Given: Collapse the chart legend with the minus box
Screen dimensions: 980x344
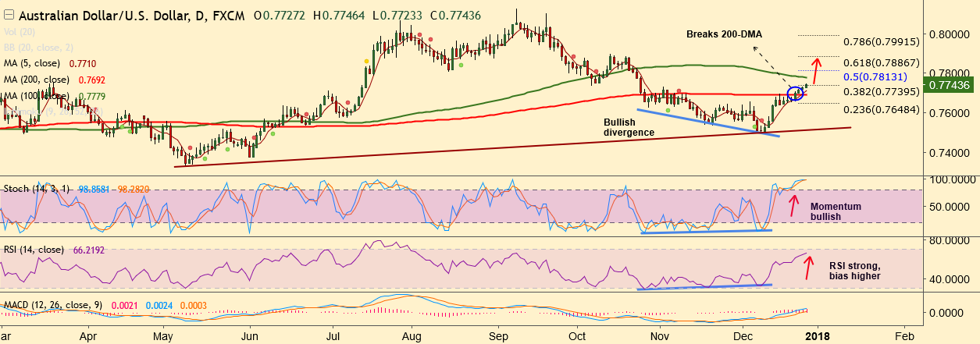Looking at the screenshot, I should click(x=9, y=16).
